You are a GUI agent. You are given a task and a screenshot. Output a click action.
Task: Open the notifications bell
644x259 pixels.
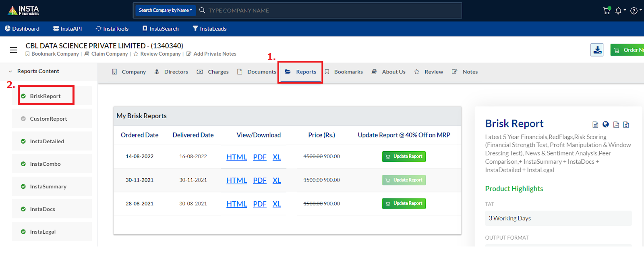coord(618,11)
